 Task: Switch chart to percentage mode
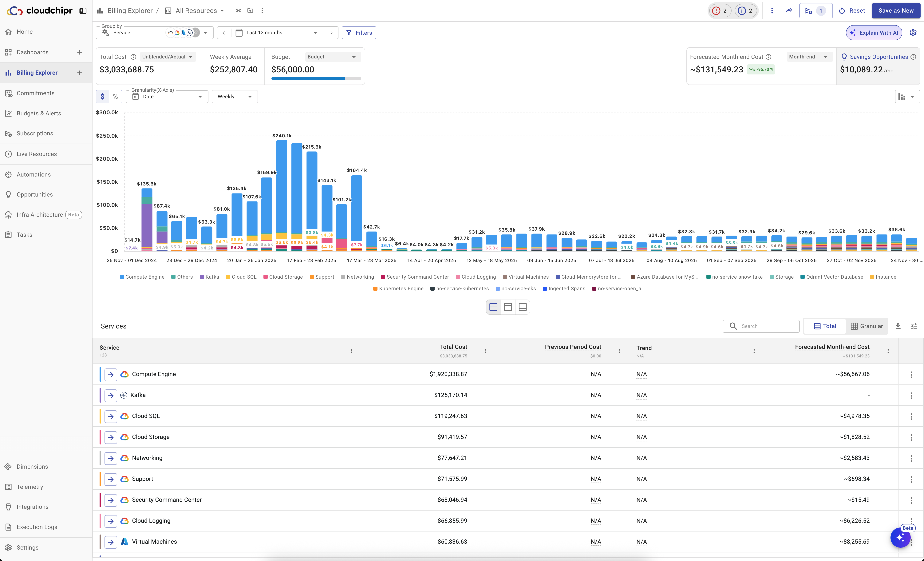click(116, 96)
